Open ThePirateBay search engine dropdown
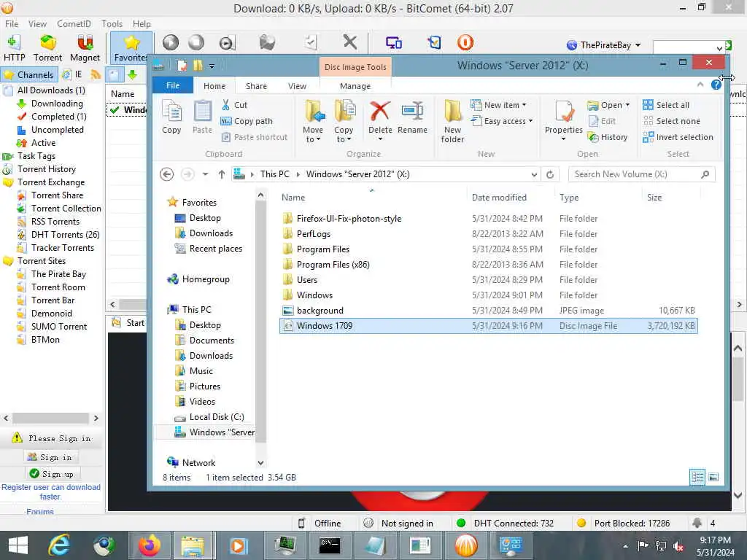This screenshot has width=747, height=560. coord(638,45)
